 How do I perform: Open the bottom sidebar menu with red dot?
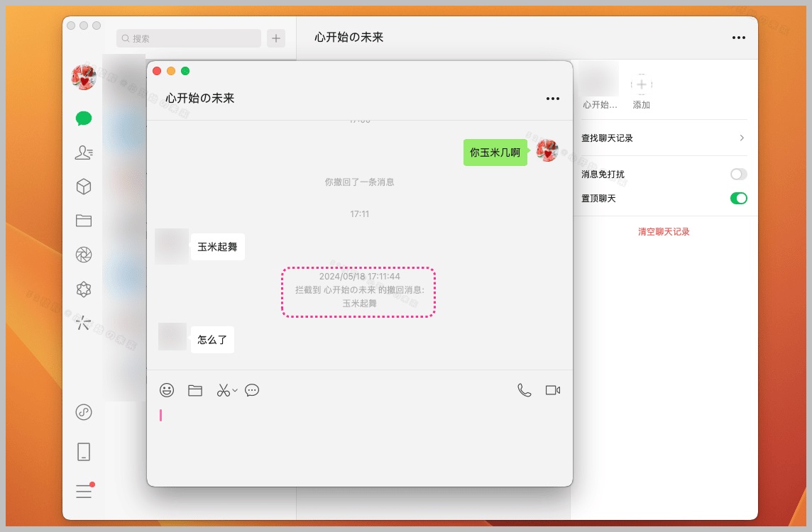[83, 491]
